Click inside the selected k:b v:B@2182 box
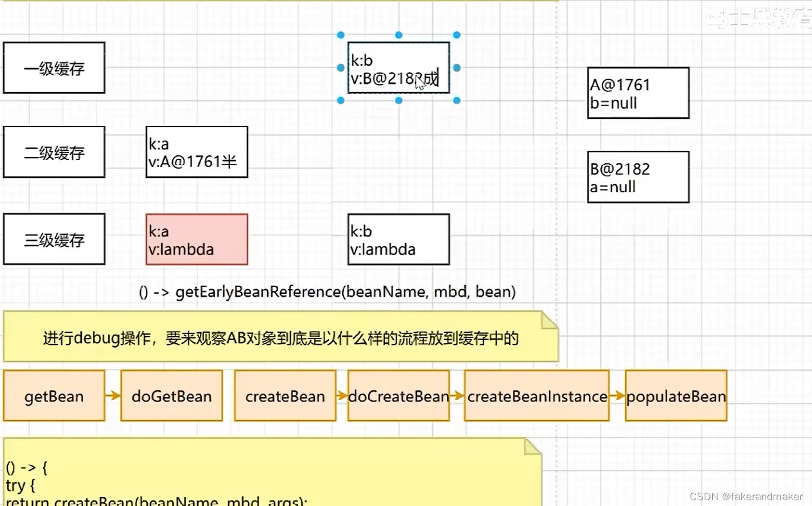The height and width of the screenshot is (506, 812). point(398,68)
